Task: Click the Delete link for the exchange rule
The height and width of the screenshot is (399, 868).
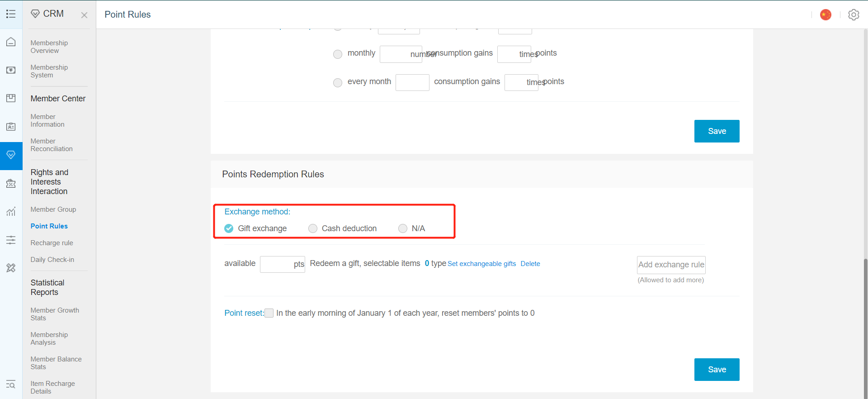Action: [530, 264]
